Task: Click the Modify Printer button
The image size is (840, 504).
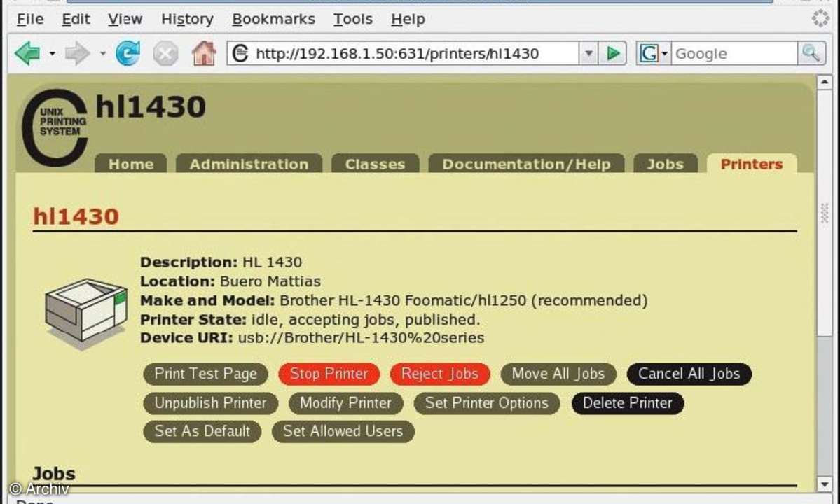Action: pos(345,403)
